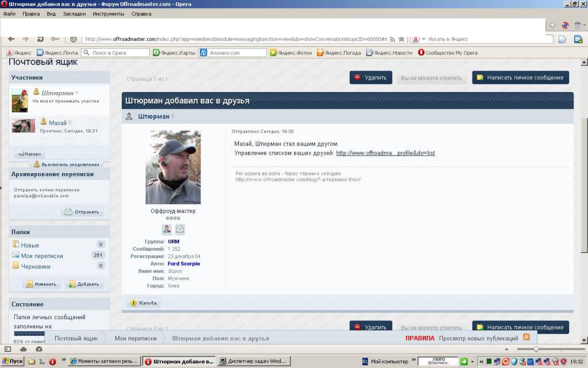Toggle Выключить уведомления for this conversation
The height and width of the screenshot is (368, 588).
pyautogui.click(x=66, y=164)
